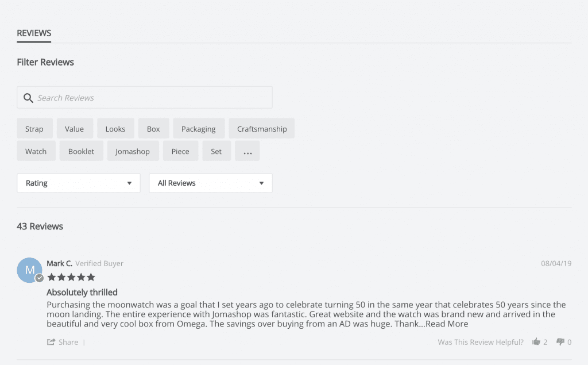This screenshot has height=365, width=588.
Task: Click the review title Absolutely thrilled
Action: (x=82, y=292)
